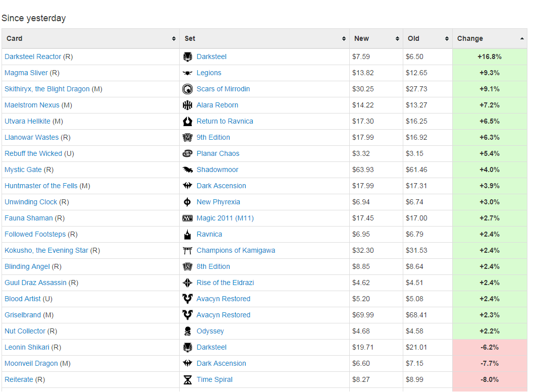Click the Alara Reborn set symbol
This screenshot has height=392, width=535.
coord(187,105)
